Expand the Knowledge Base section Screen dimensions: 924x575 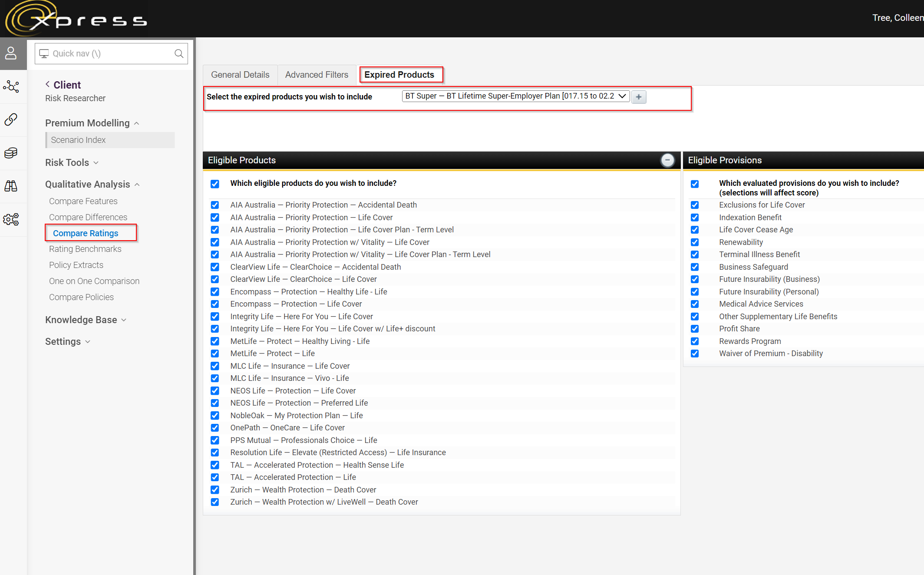coord(86,320)
